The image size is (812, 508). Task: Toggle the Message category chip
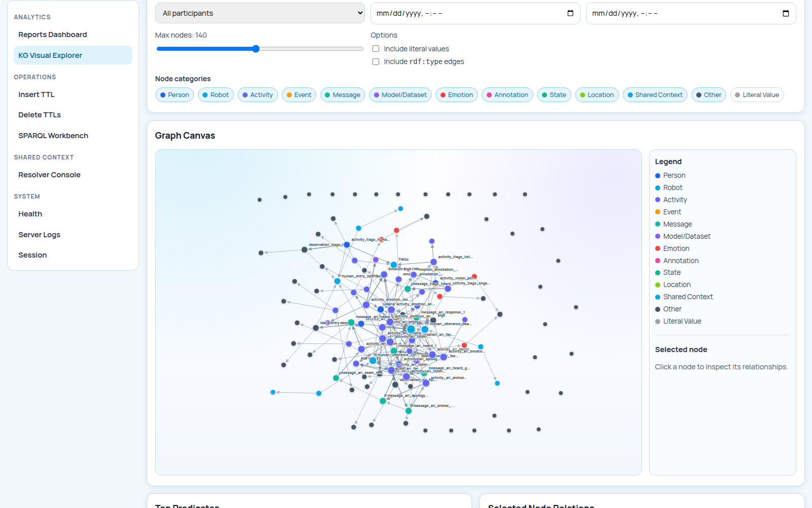[343, 95]
